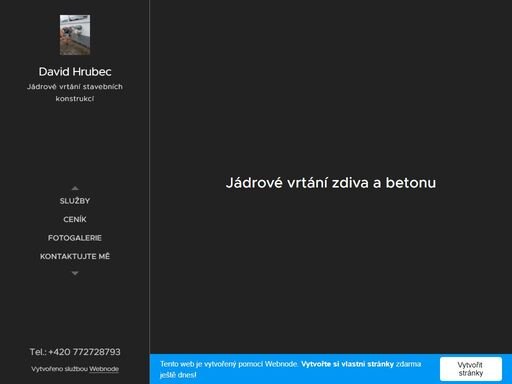Click the up arrow above the SLUŽBY menu item
The image size is (512, 384).
(75, 188)
